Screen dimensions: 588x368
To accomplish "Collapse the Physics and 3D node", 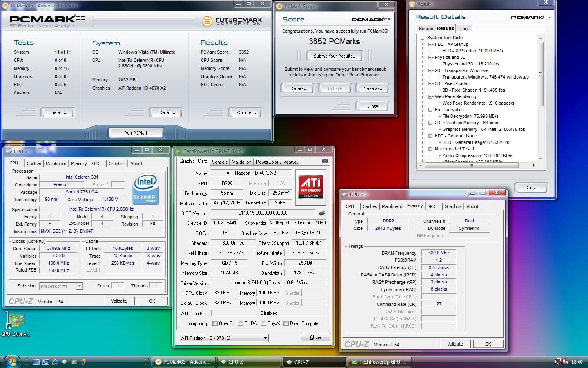I will coord(430,57).
